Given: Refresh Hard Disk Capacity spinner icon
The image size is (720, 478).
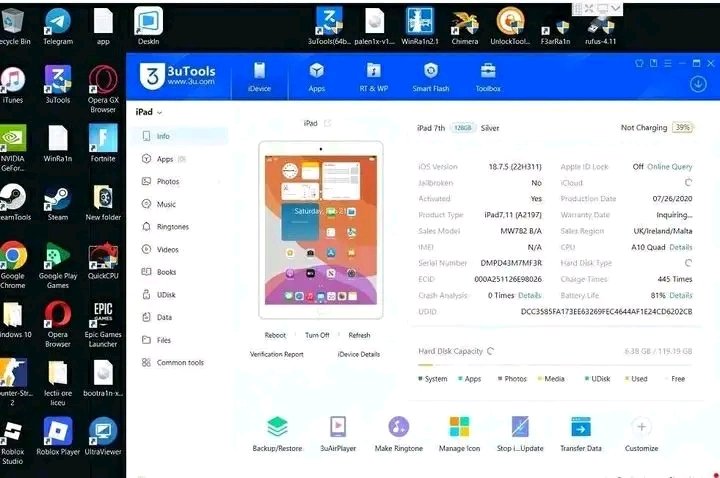Looking at the screenshot, I should coord(490,351).
